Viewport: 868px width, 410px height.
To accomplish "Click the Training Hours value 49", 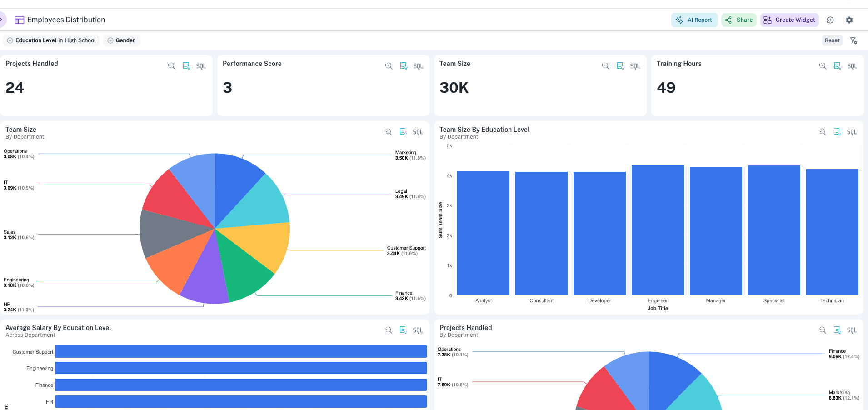I will tap(666, 88).
